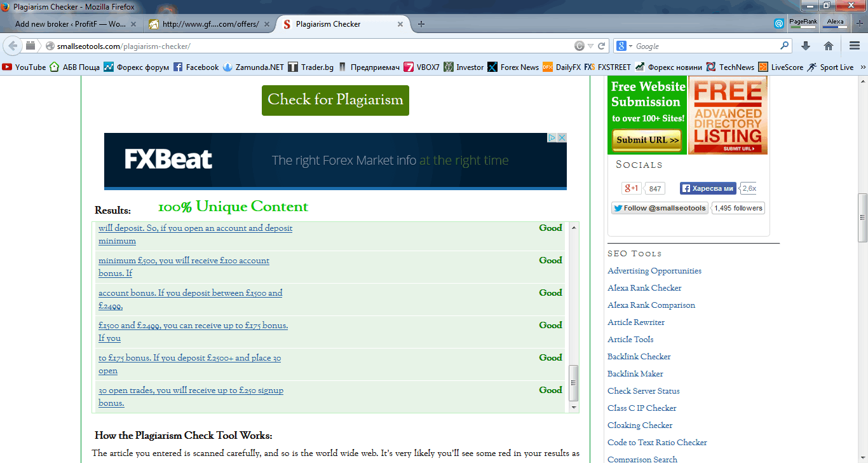The width and height of the screenshot is (868, 463).
Task: Click the Google +1 button
Action: point(632,188)
